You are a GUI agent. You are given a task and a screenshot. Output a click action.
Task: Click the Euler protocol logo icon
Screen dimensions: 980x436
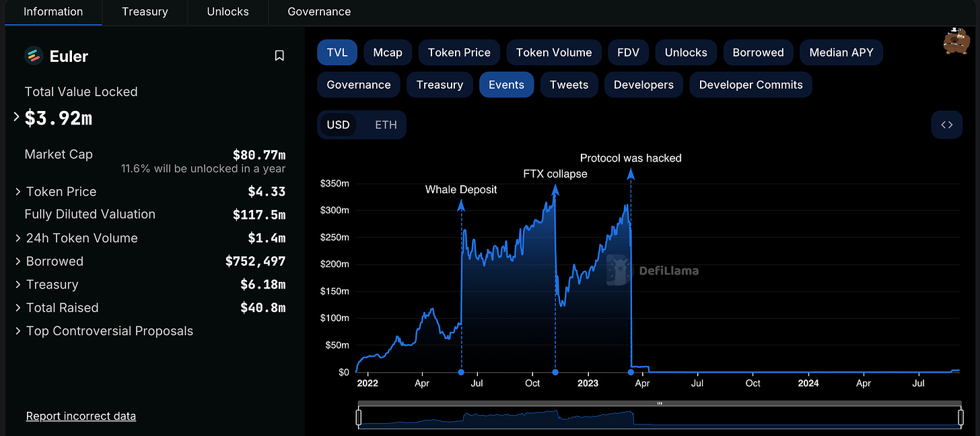pyautogui.click(x=34, y=56)
